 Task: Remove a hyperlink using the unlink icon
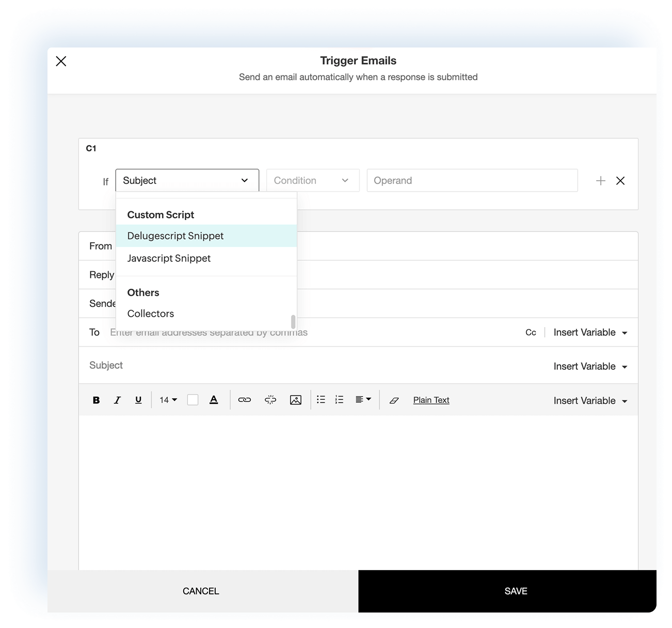(270, 399)
